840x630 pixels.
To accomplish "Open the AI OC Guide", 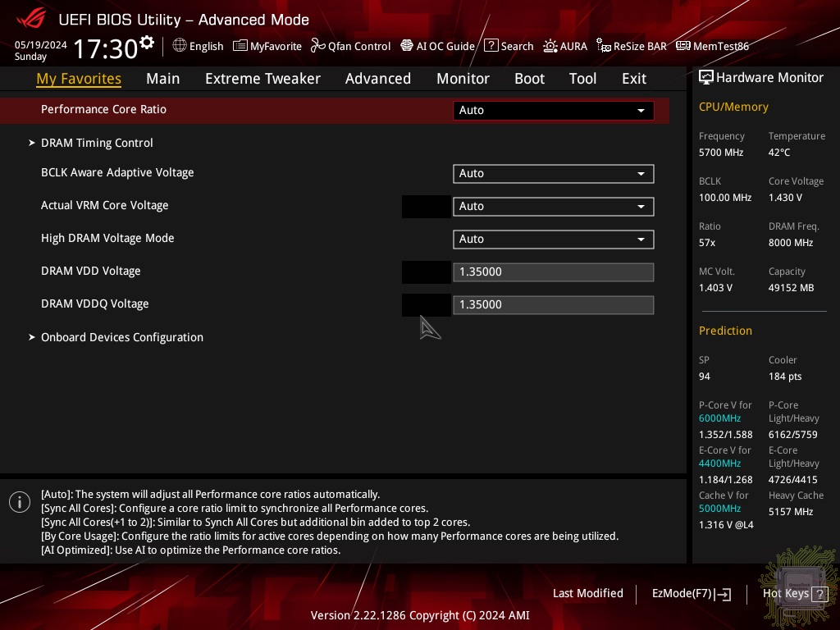I will click(437, 46).
